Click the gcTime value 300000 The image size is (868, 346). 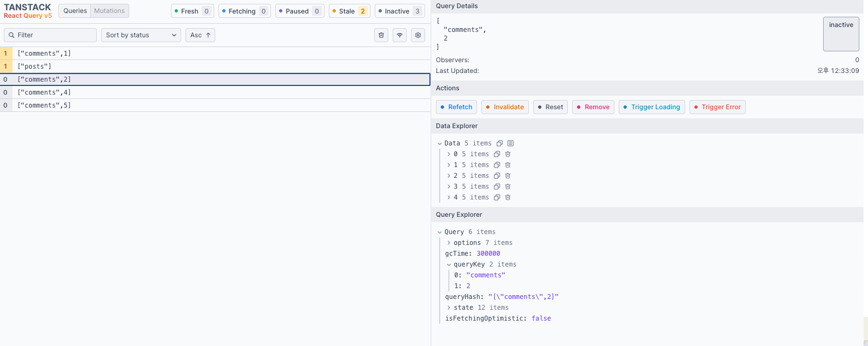click(488, 254)
